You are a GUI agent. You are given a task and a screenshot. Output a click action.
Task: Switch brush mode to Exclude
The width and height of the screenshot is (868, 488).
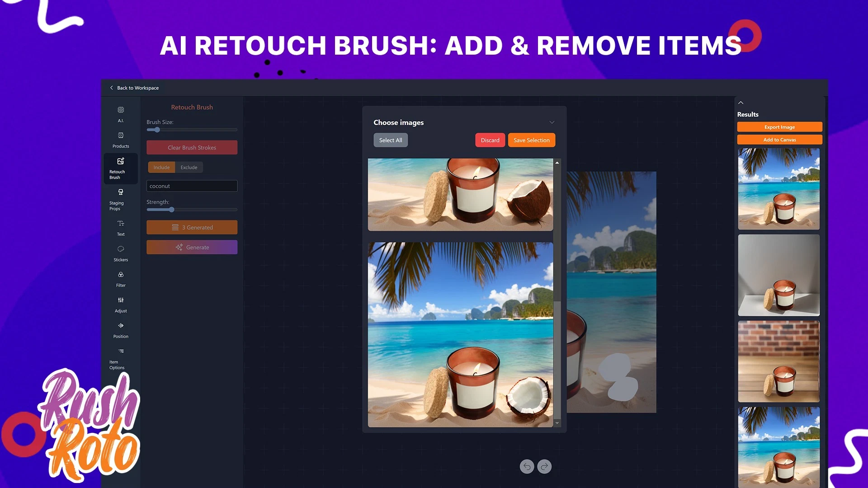pos(189,167)
